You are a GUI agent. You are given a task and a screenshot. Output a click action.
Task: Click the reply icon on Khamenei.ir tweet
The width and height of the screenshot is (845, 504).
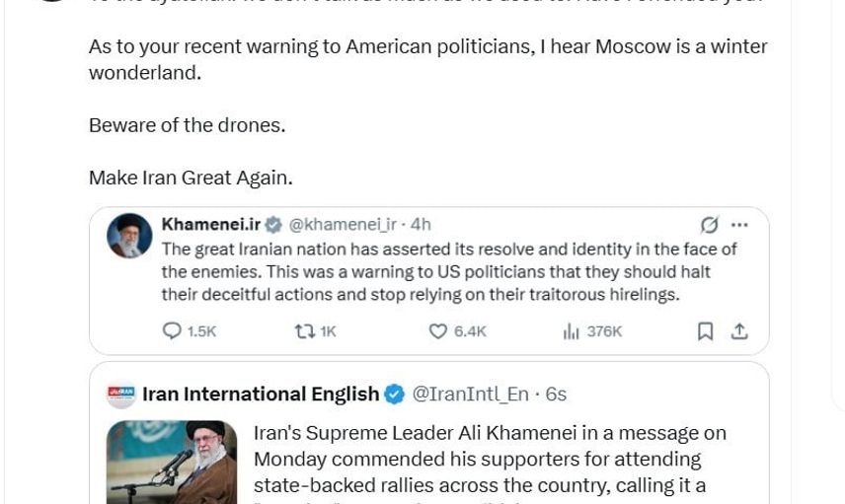point(173,331)
